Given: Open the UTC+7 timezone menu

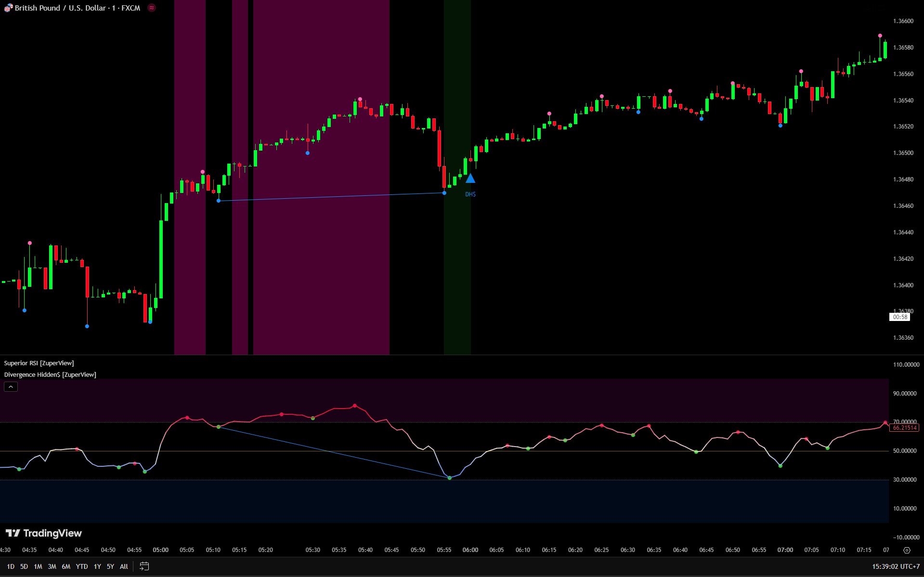Looking at the screenshot, I should pos(896,566).
